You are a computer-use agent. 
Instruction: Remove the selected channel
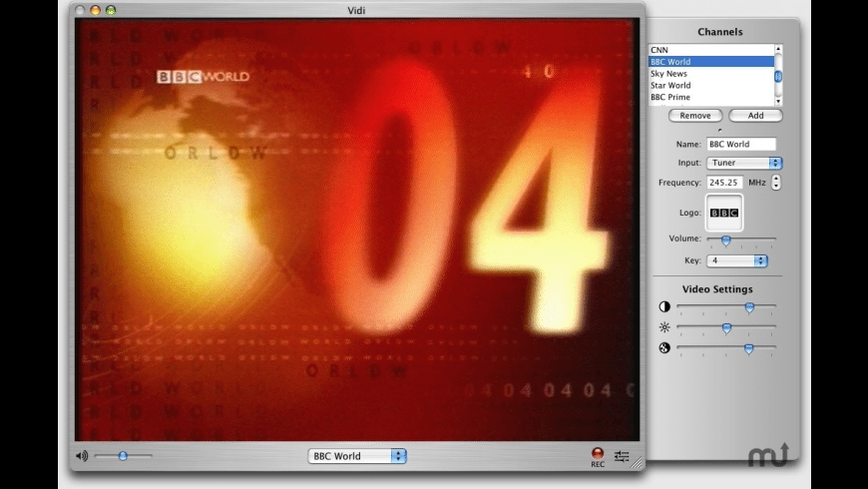[695, 115]
